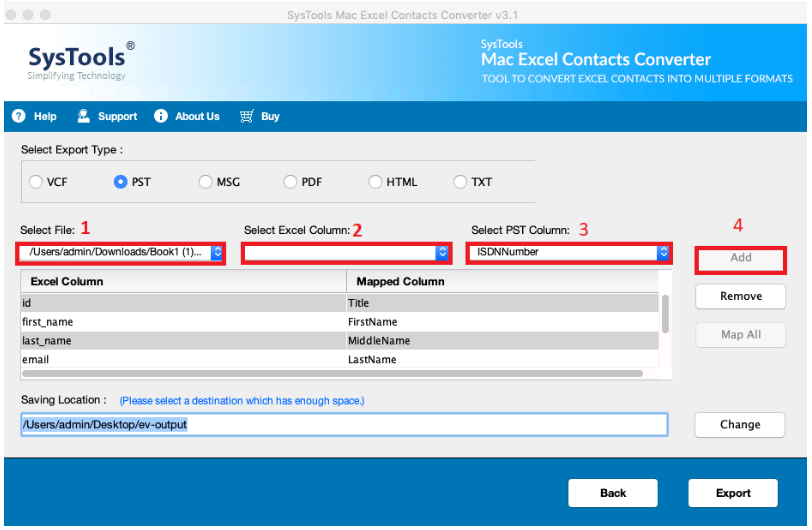
Task: Click the Remove button
Action: pyautogui.click(x=741, y=296)
